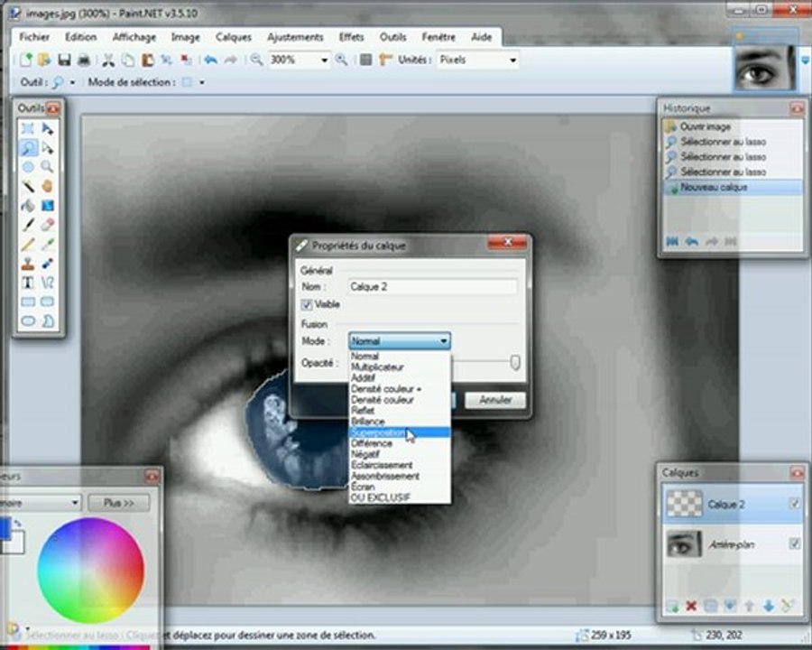Select the Arrière-plan layer thumbnail
The height and width of the screenshot is (650, 812).
click(685, 543)
